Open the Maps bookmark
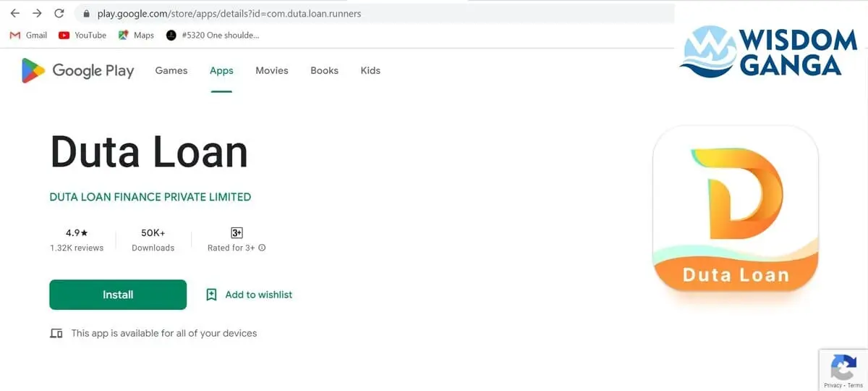Image resolution: width=868 pixels, height=391 pixels. [136, 35]
